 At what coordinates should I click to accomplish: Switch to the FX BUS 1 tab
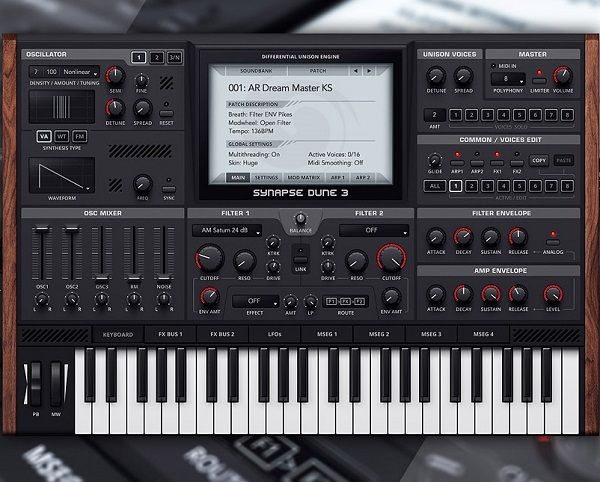[170, 334]
